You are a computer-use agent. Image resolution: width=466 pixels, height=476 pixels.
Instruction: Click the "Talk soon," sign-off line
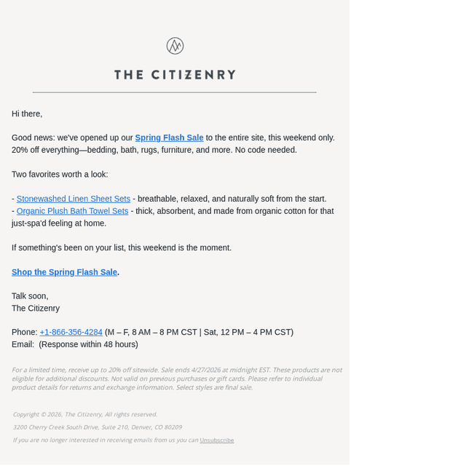pyautogui.click(x=30, y=296)
